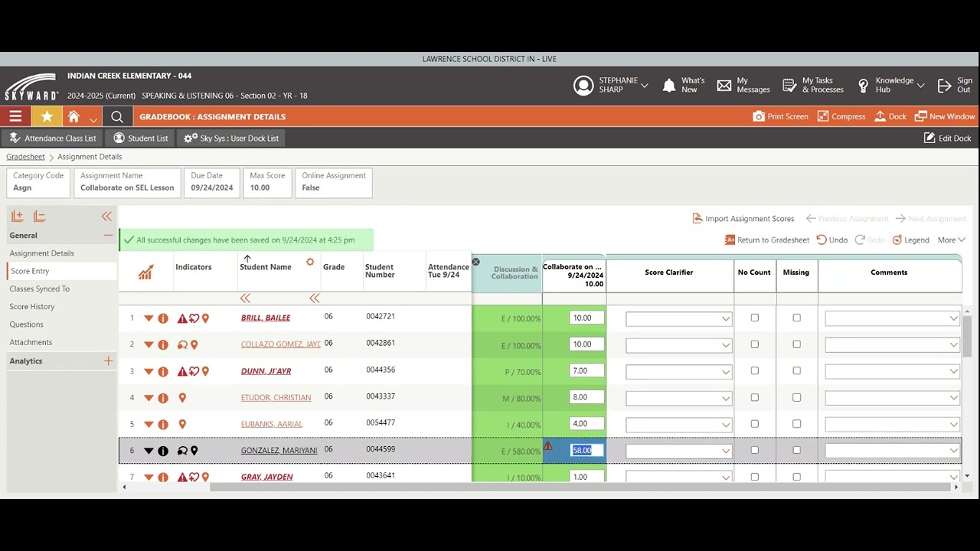Click the Compress toolbar button
This screenshot has height=551, width=980.
coord(841,116)
